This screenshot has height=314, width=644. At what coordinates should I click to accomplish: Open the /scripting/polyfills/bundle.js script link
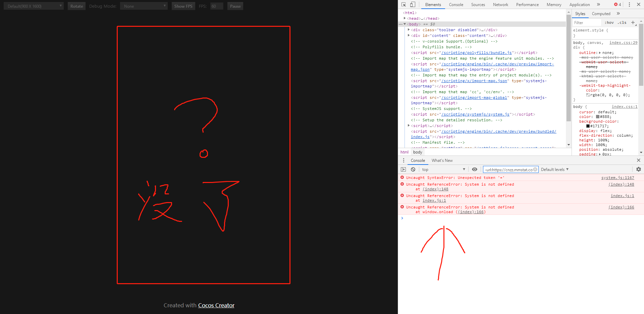pyautogui.click(x=477, y=53)
